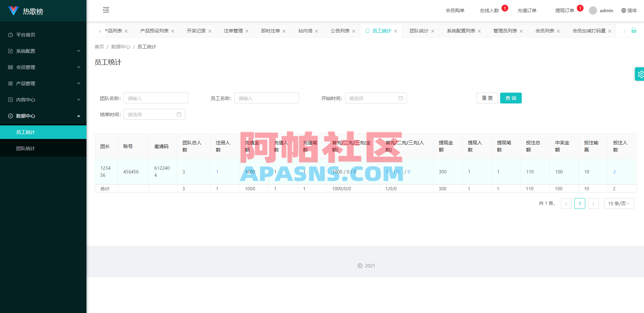Image resolution: width=644 pixels, height=313 pixels.
Task: Expand the 内容中心 sidebar menu
Action: click(43, 100)
